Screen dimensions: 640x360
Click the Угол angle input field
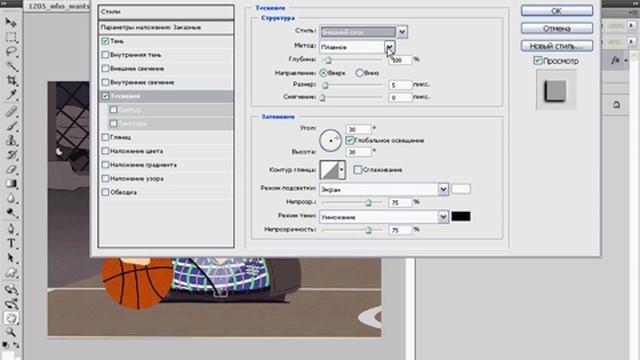358,129
